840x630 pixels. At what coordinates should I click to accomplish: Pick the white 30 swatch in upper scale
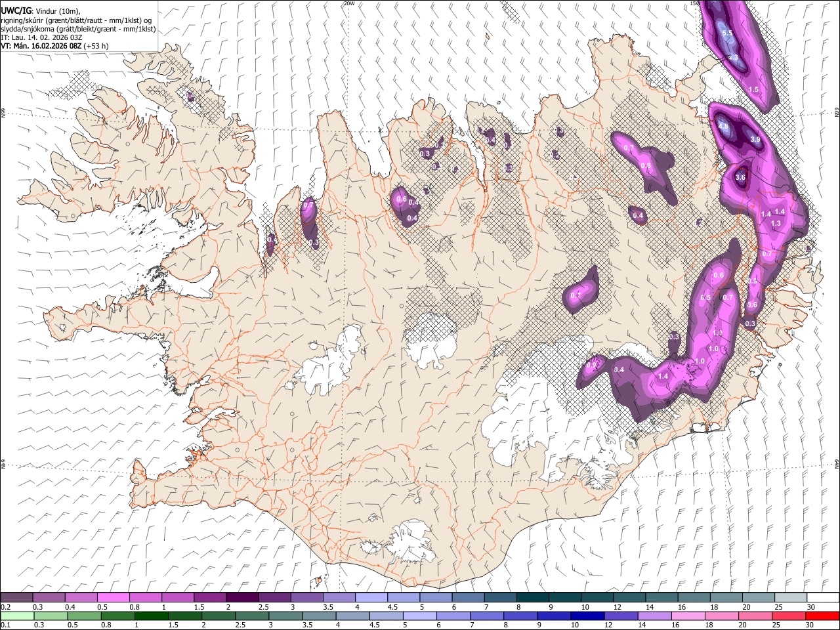[823, 597]
